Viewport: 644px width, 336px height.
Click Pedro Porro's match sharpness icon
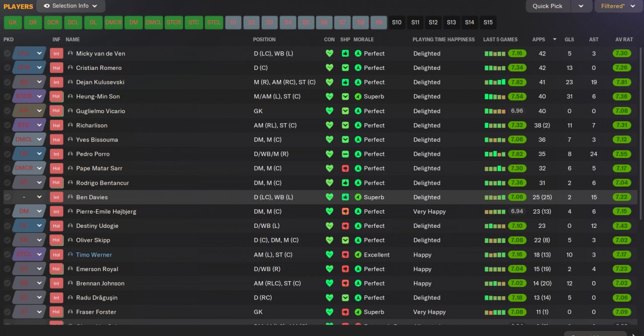345,154
